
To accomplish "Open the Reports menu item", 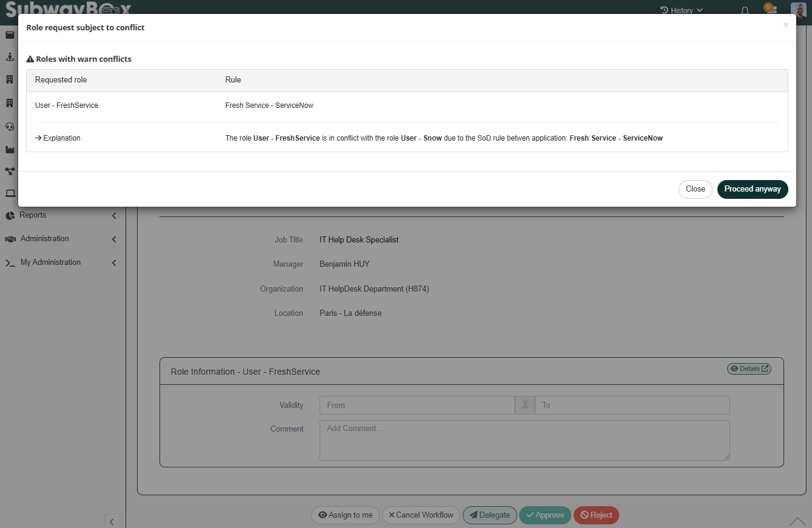I will click(x=33, y=215).
